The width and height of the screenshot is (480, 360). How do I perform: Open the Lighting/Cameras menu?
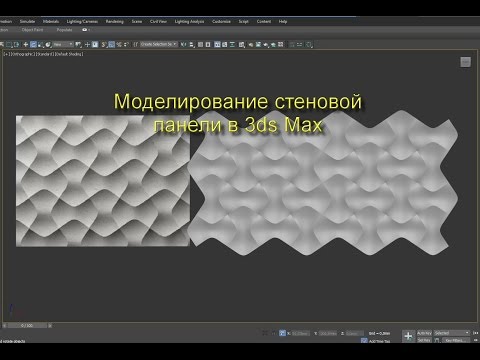point(82,21)
